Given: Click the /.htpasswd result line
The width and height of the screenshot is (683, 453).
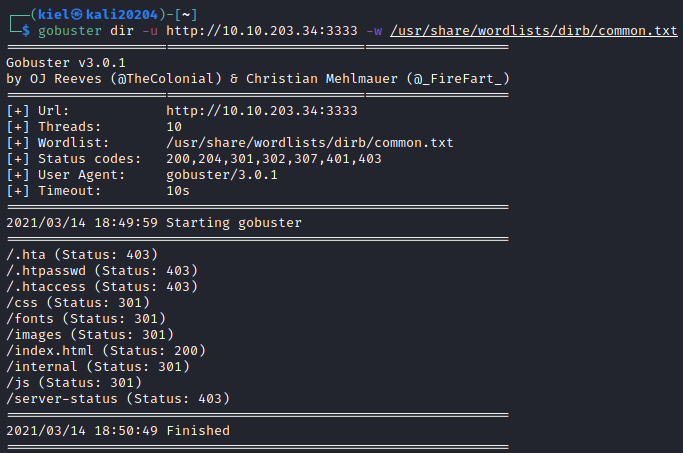Looking at the screenshot, I should (x=101, y=270).
